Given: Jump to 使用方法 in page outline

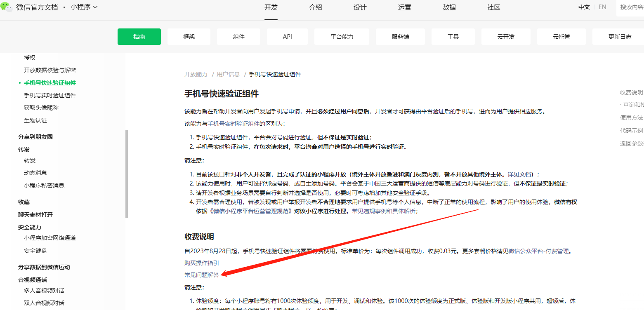Looking at the screenshot, I should point(632,117).
